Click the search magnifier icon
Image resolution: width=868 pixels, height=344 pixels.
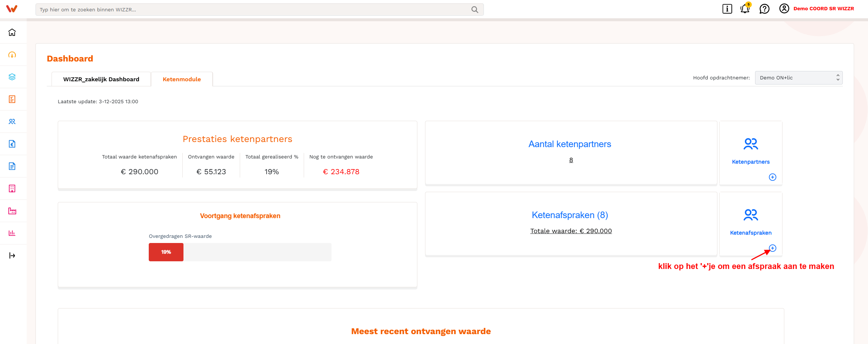475,10
